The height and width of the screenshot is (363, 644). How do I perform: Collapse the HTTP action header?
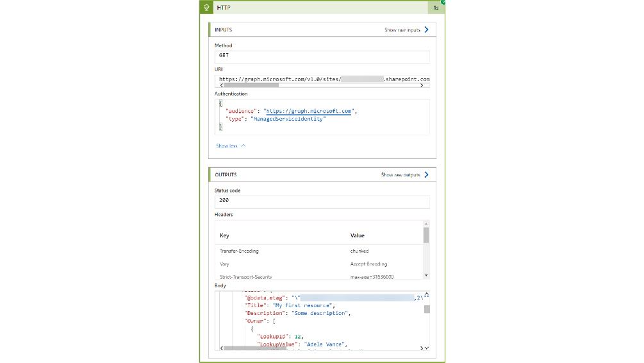coord(320,8)
